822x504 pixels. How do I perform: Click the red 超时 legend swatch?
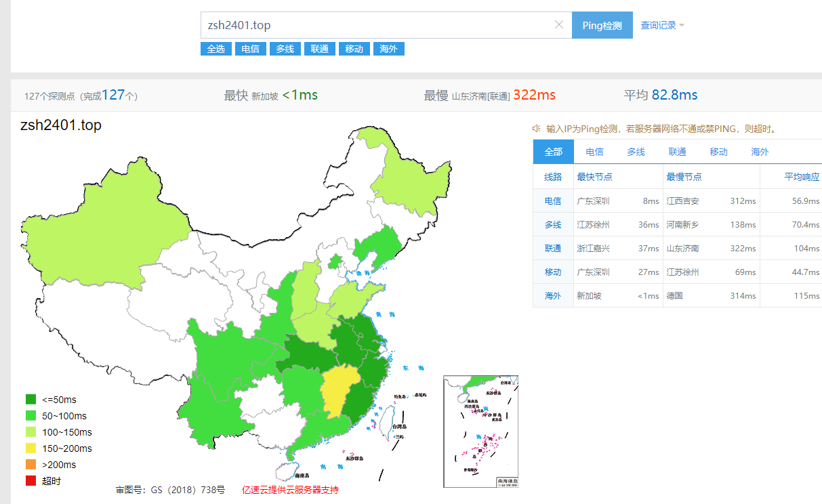[31, 481]
